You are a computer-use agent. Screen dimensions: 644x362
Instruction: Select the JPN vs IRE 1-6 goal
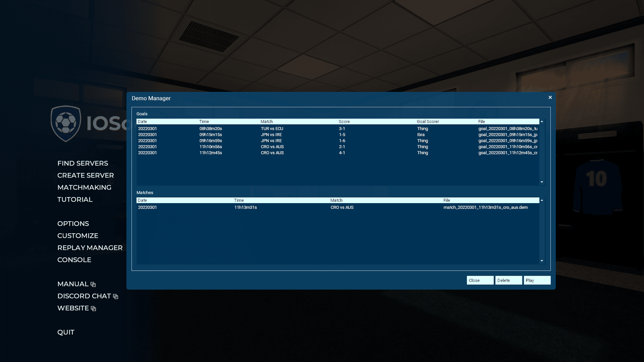(338, 141)
